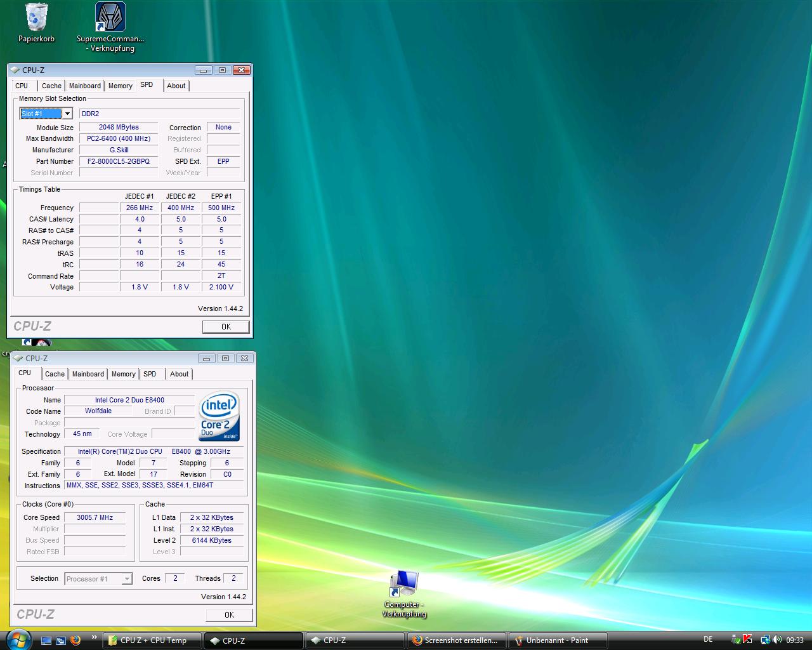The width and height of the screenshot is (812, 650).
Task: Switch to SPD tab in lower CPU-Z window
Action: click(x=150, y=374)
